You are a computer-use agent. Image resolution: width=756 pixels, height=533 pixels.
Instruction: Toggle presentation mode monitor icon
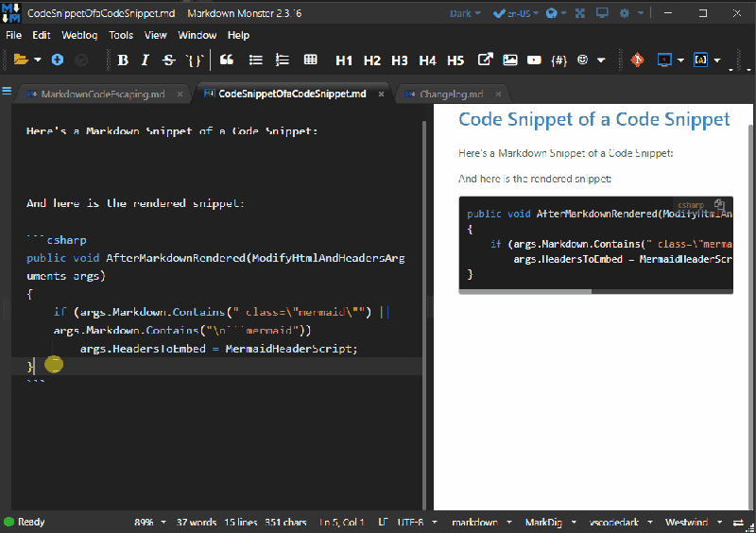pyautogui.click(x=602, y=13)
